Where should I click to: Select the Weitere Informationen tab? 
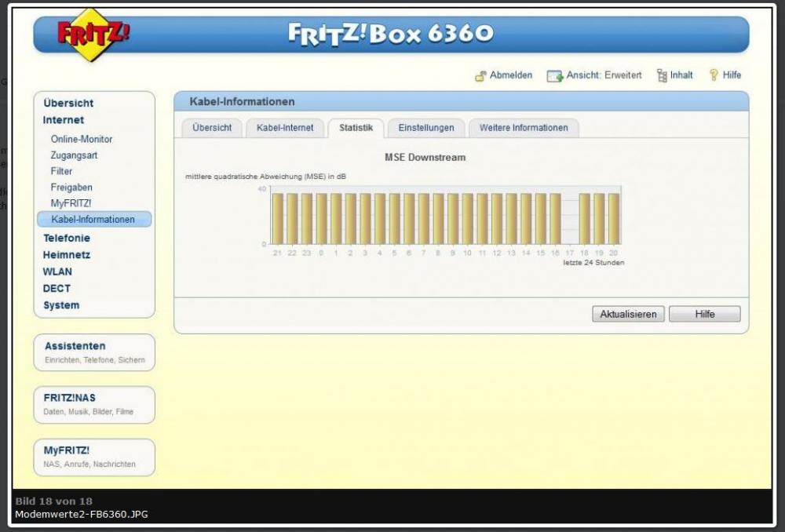point(523,128)
